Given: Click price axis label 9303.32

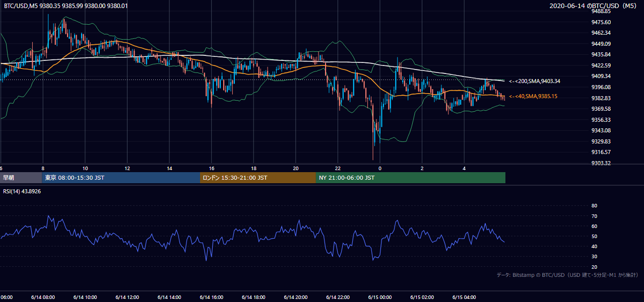Looking at the screenshot, I should point(601,163).
